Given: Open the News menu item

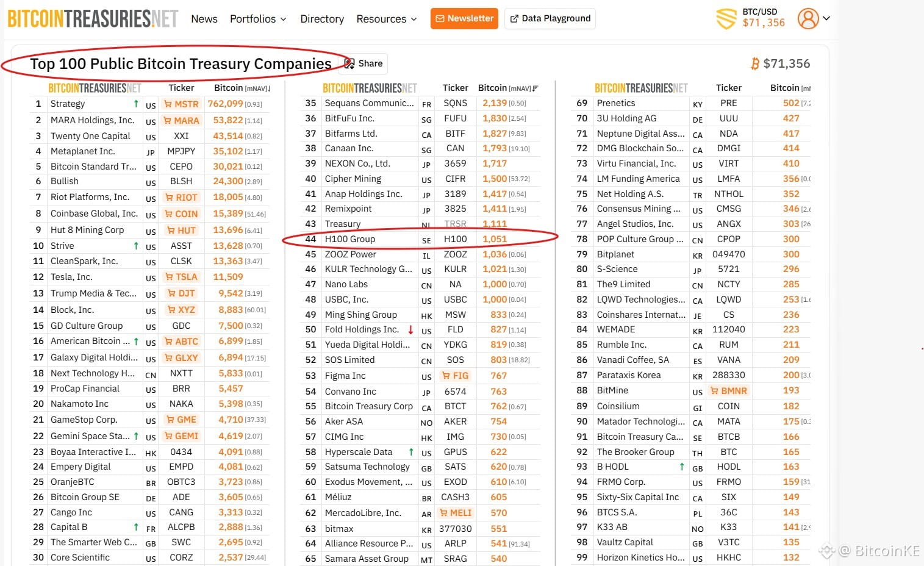Looking at the screenshot, I should click(x=204, y=19).
